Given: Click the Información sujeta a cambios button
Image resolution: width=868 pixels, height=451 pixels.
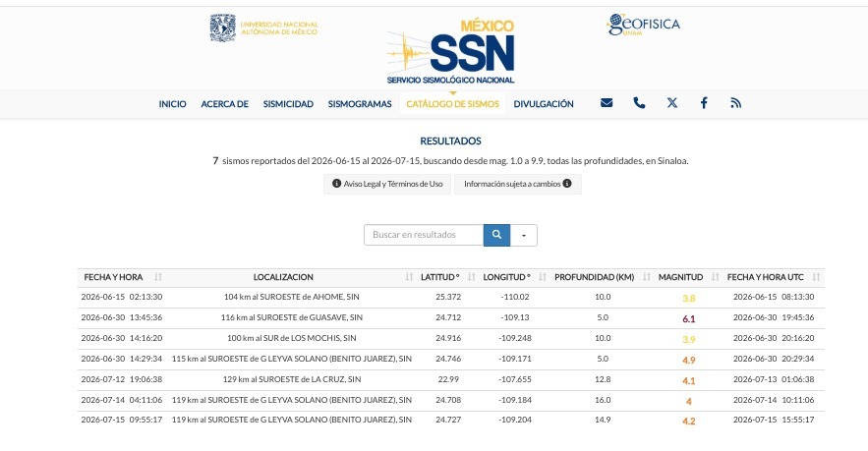Looking at the screenshot, I should pos(518,184).
